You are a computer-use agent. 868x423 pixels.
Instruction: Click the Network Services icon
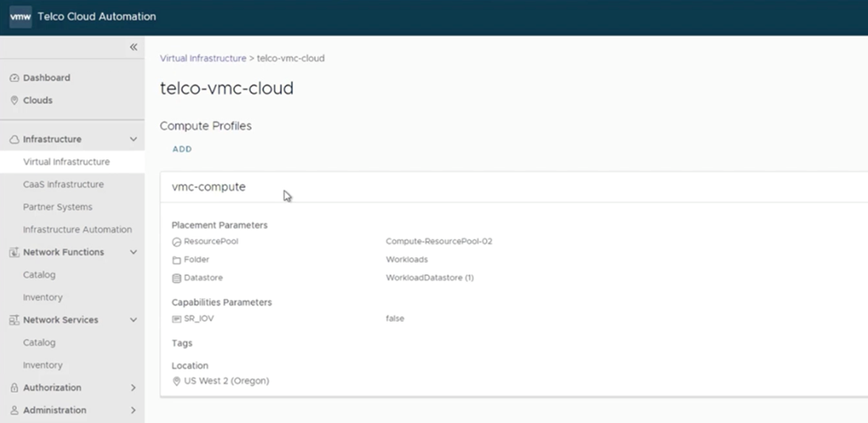point(14,320)
